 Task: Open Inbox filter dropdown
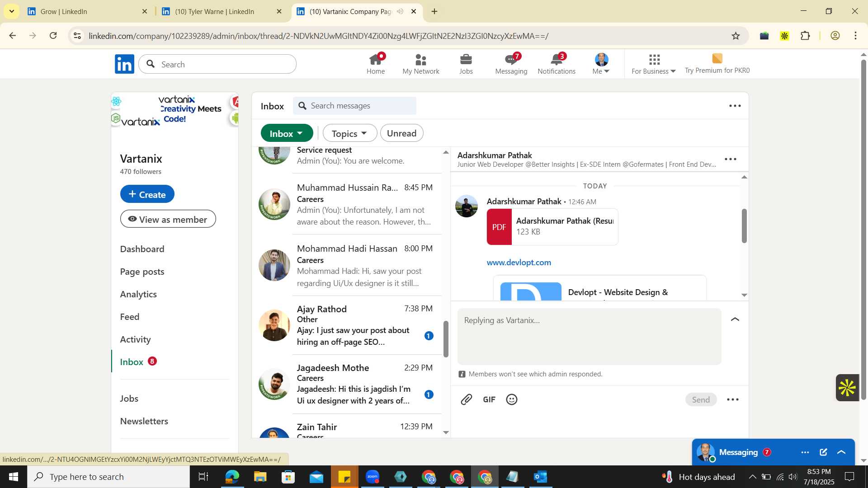287,133
